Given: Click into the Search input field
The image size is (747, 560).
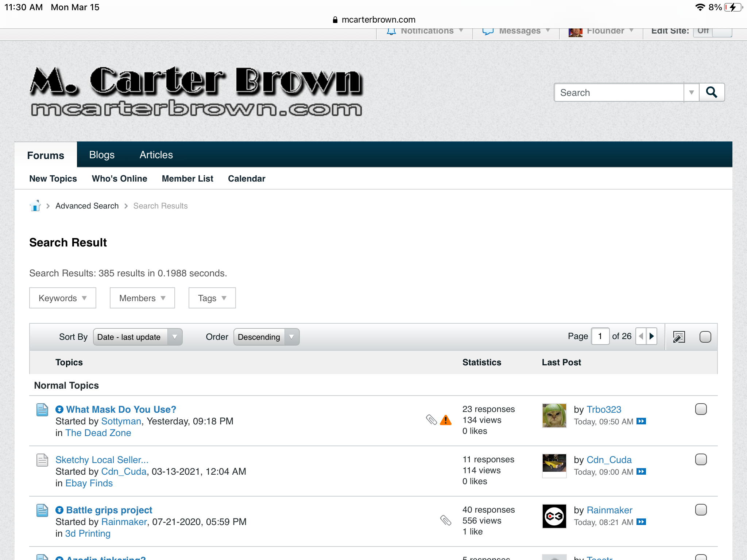Looking at the screenshot, I should (619, 93).
